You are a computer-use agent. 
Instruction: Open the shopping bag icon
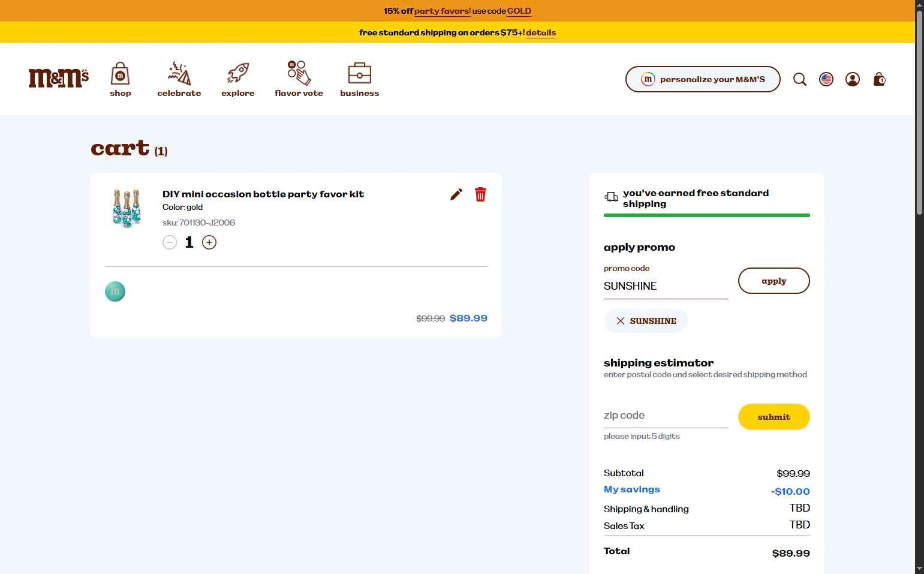click(879, 79)
